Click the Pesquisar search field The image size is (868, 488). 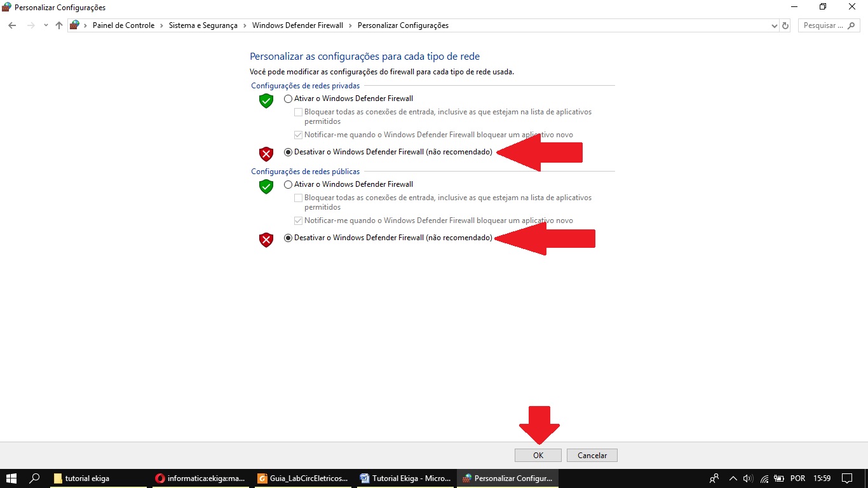[x=823, y=25]
